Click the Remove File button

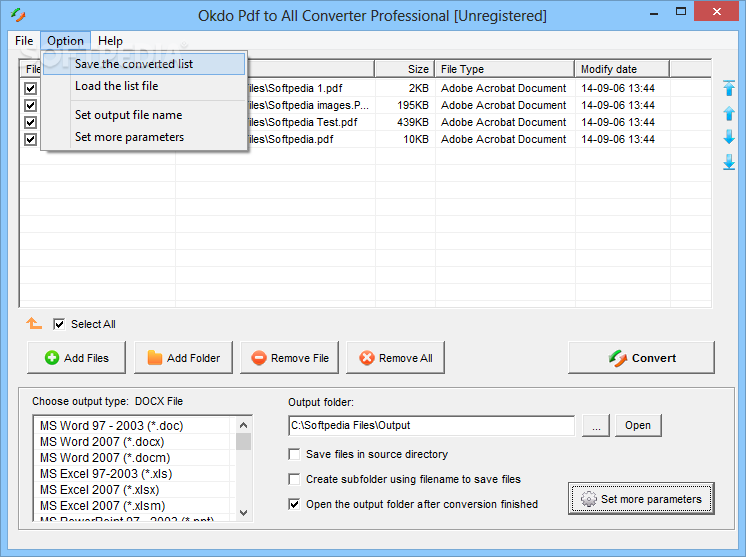pyautogui.click(x=289, y=358)
